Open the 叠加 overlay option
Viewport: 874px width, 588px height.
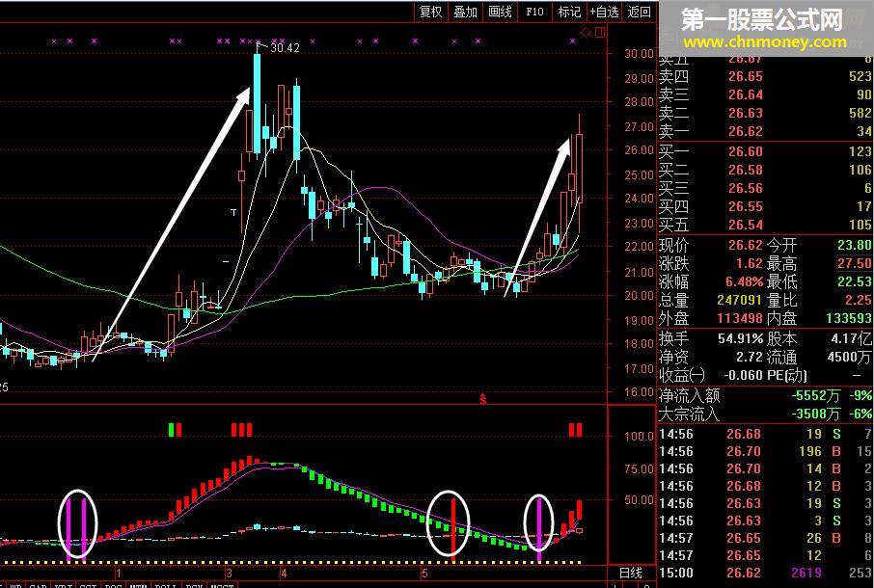(465, 12)
